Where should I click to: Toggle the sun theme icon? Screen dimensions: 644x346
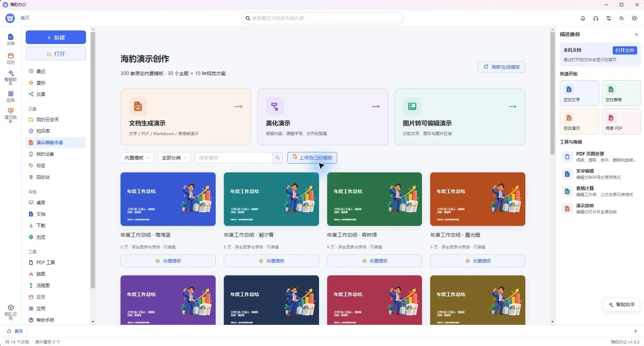pyautogui.click(x=634, y=18)
